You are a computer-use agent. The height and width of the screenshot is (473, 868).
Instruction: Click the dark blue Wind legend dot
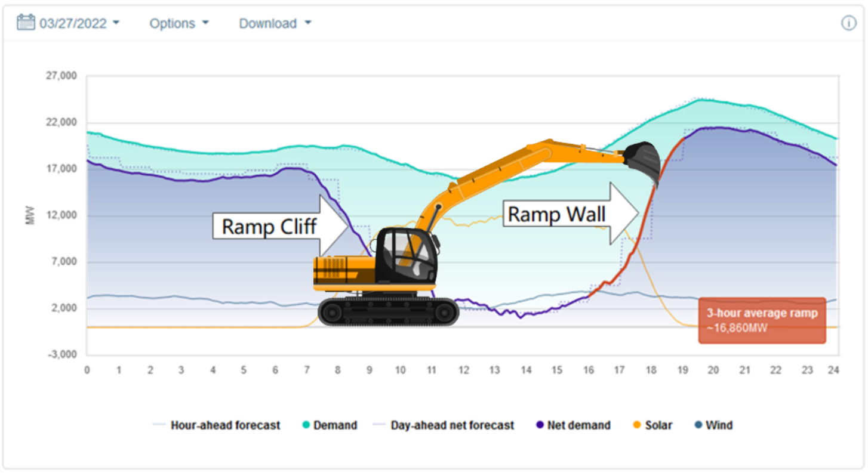pyautogui.click(x=698, y=425)
